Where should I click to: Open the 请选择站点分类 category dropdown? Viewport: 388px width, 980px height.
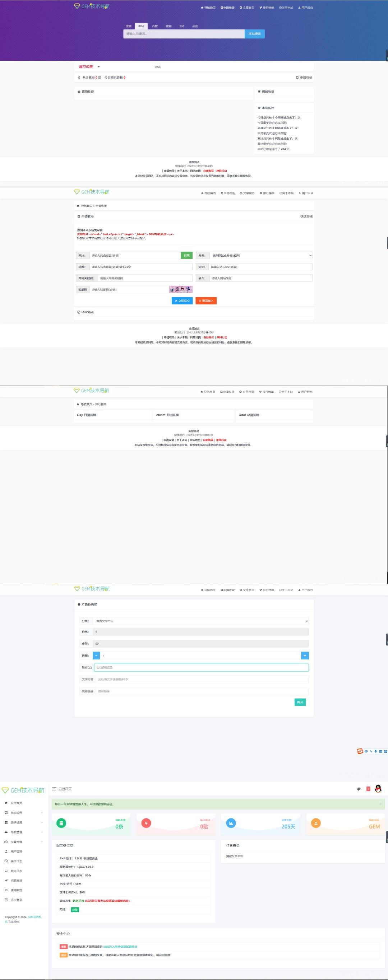(x=260, y=255)
